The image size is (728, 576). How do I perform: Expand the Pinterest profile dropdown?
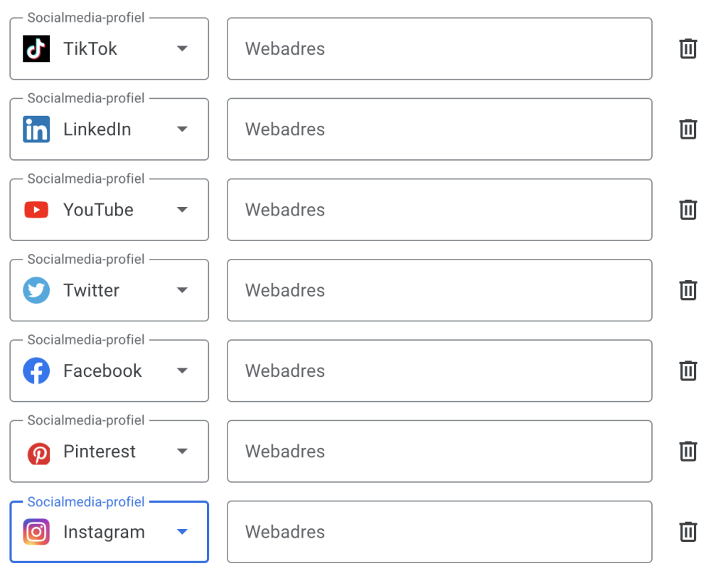[x=182, y=451]
